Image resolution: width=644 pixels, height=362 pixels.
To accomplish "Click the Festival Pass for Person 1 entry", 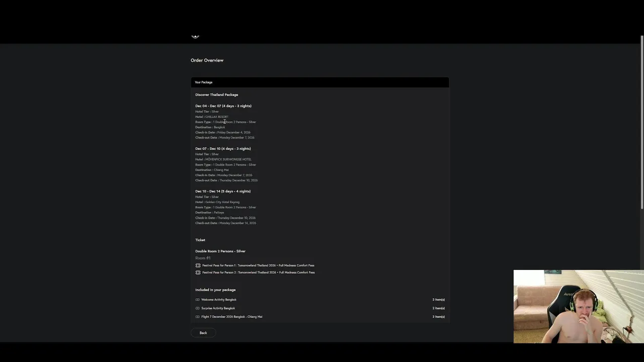I will pos(258,265).
